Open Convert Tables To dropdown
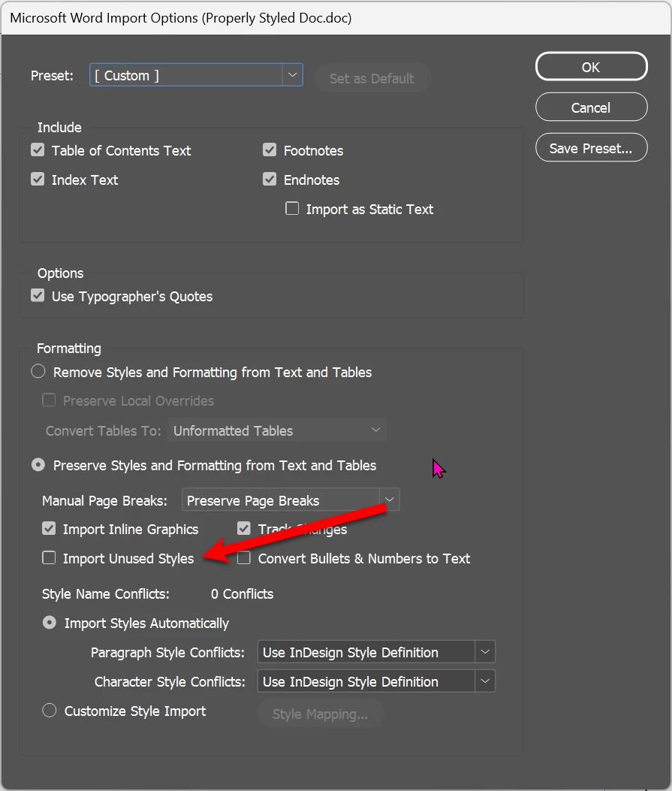 coord(277,430)
